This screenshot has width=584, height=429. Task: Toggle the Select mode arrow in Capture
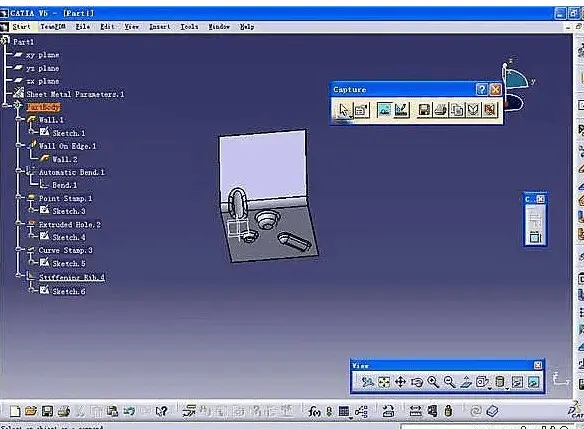[x=344, y=110]
